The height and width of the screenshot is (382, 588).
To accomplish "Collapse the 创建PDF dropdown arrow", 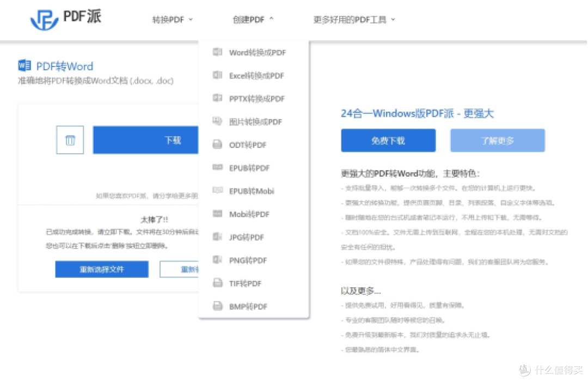I will (x=272, y=19).
